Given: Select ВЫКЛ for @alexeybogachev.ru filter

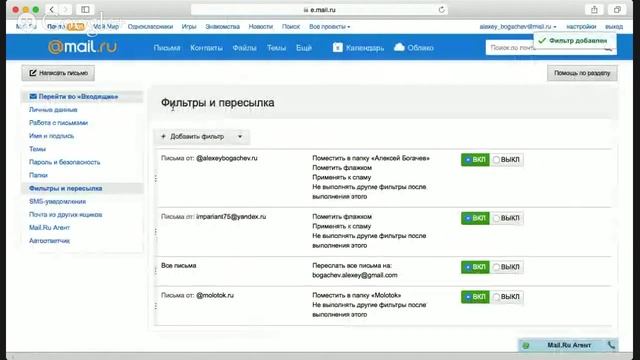Looking at the screenshot, I should coord(507,160).
